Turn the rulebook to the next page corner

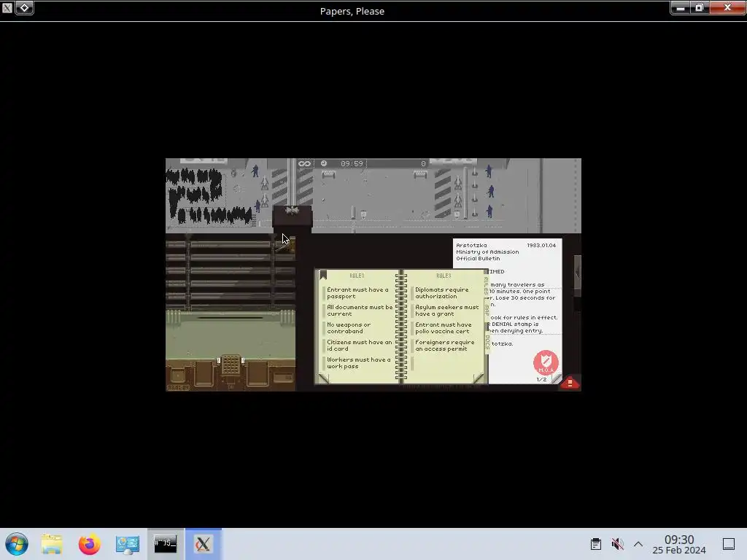tap(479, 378)
